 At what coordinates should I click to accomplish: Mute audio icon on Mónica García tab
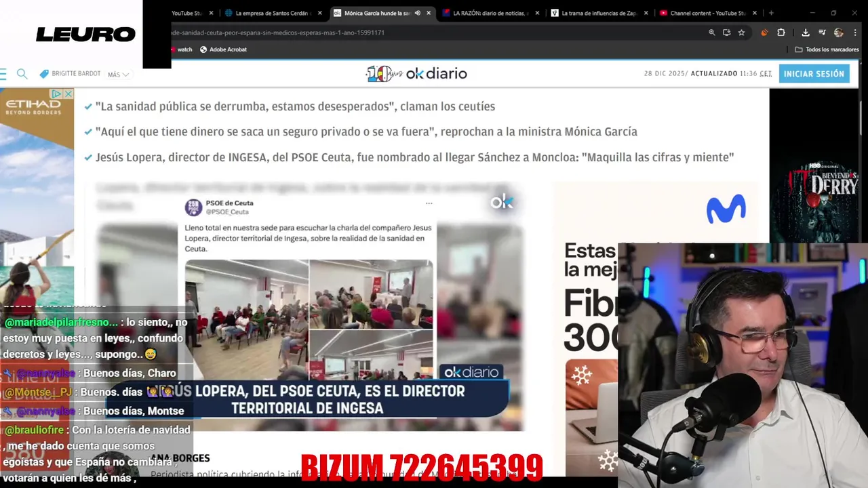click(x=418, y=13)
